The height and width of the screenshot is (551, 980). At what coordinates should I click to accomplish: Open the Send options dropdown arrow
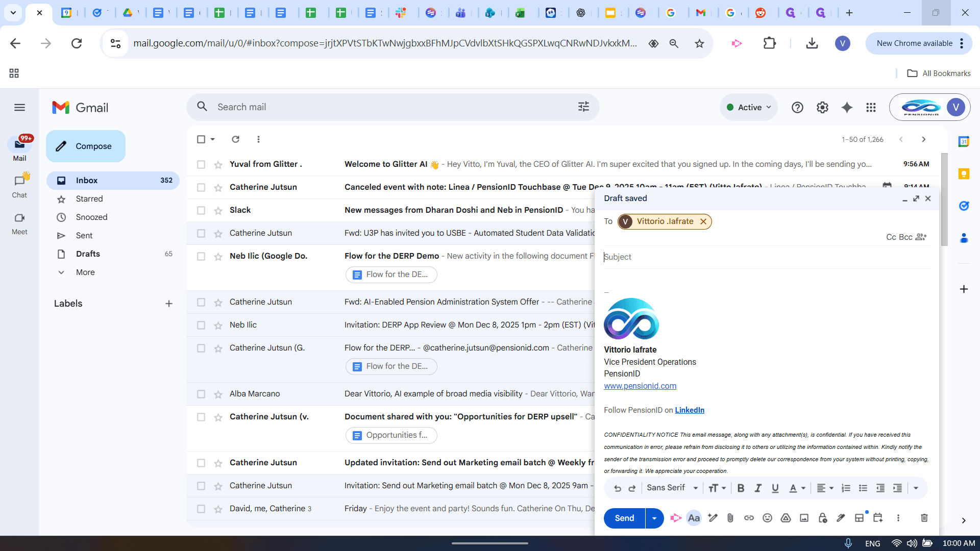coord(654,518)
